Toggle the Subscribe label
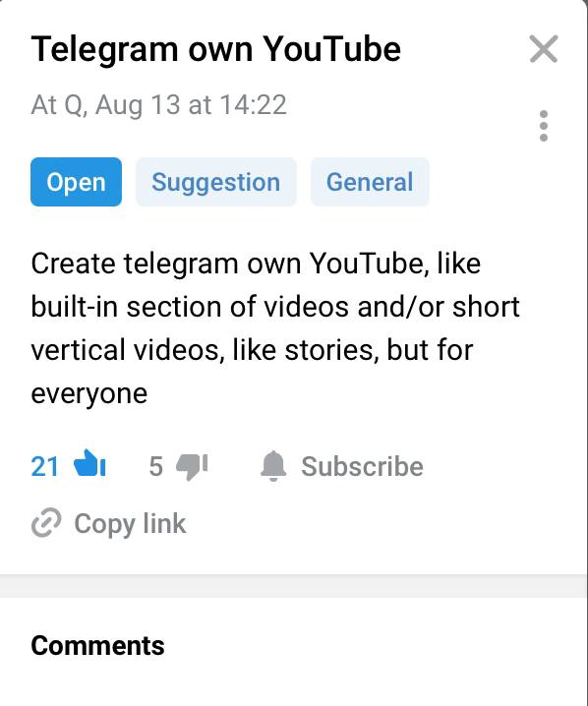Image resolution: width=588 pixels, height=706 pixels. click(362, 466)
